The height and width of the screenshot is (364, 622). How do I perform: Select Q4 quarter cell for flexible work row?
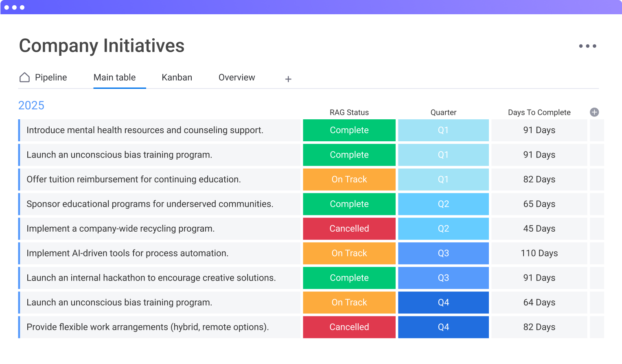(443, 327)
